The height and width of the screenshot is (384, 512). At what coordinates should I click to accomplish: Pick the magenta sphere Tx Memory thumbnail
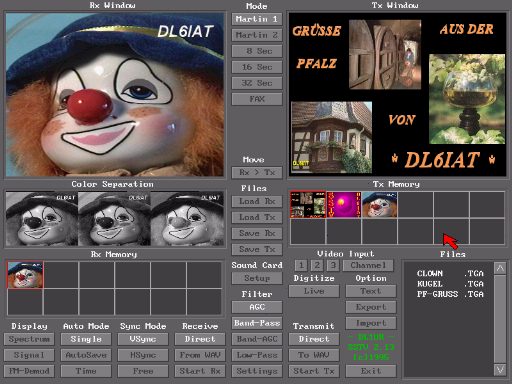tap(344, 204)
